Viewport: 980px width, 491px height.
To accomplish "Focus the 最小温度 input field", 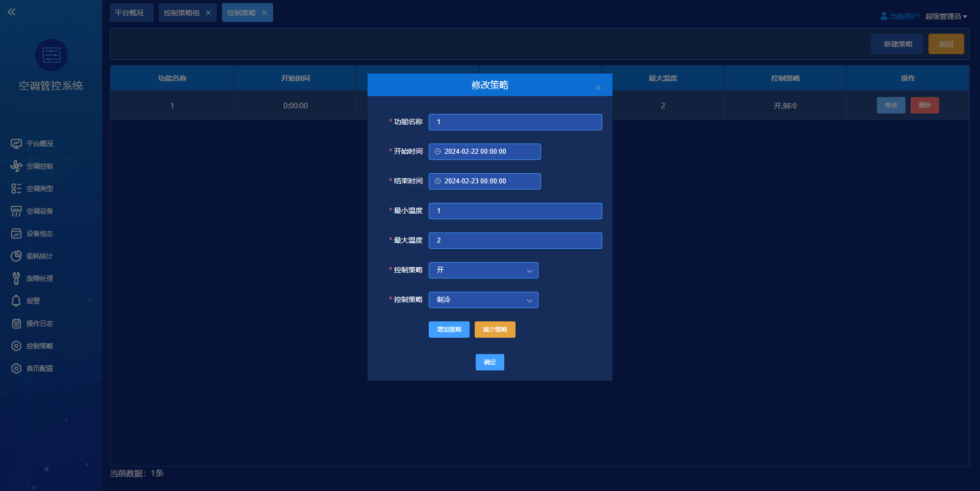I will tap(516, 211).
